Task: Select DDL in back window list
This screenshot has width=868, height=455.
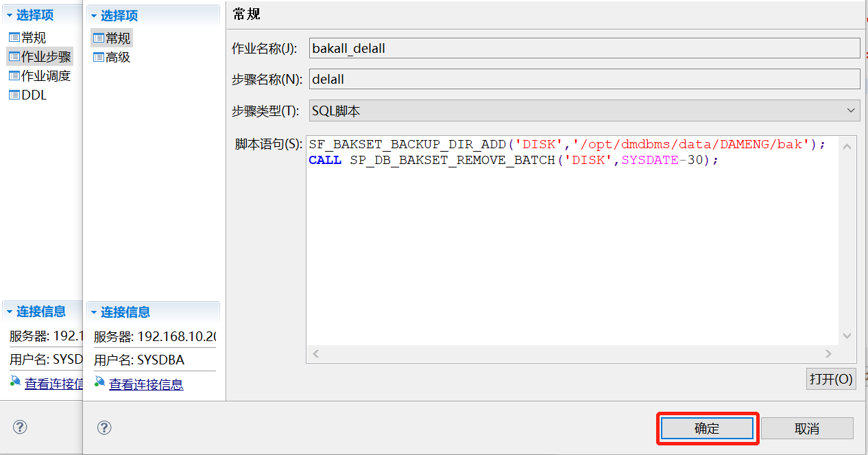Action: point(27,95)
